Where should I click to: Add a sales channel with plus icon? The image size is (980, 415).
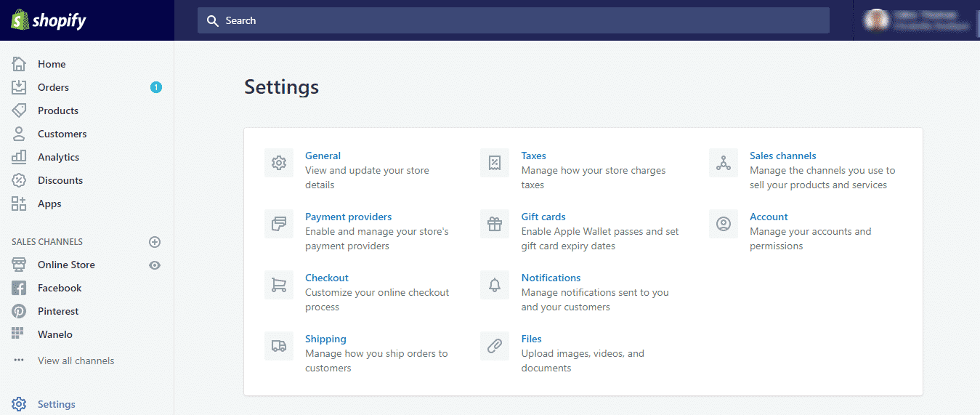[x=155, y=242]
